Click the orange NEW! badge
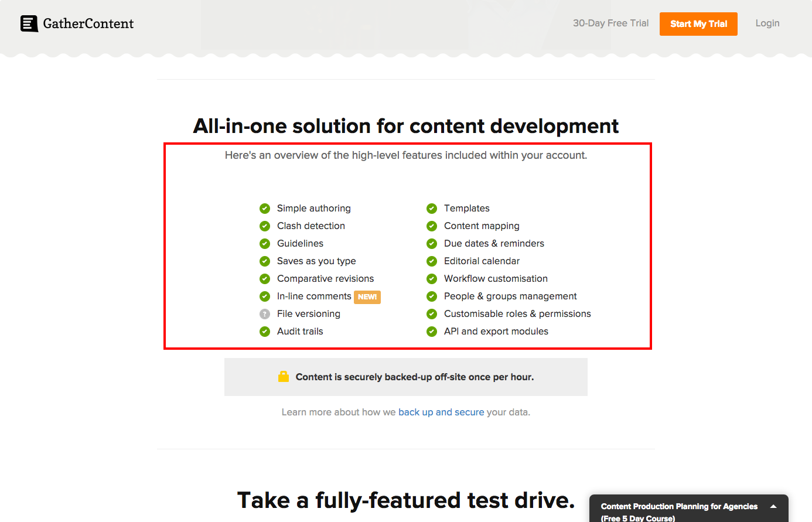The height and width of the screenshot is (522, 812). pyautogui.click(x=367, y=297)
